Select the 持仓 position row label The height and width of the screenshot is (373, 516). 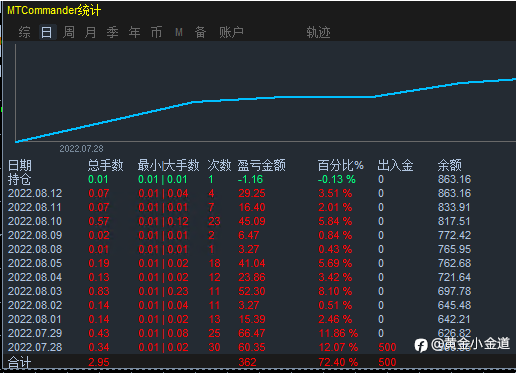pyautogui.click(x=20, y=179)
